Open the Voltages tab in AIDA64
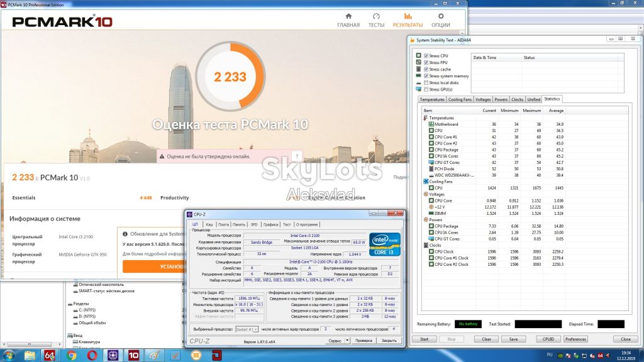This screenshot has width=644, height=362. [x=483, y=99]
